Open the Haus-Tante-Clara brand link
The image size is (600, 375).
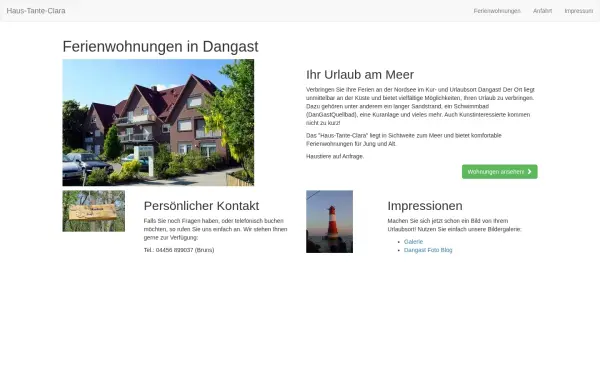(36, 11)
